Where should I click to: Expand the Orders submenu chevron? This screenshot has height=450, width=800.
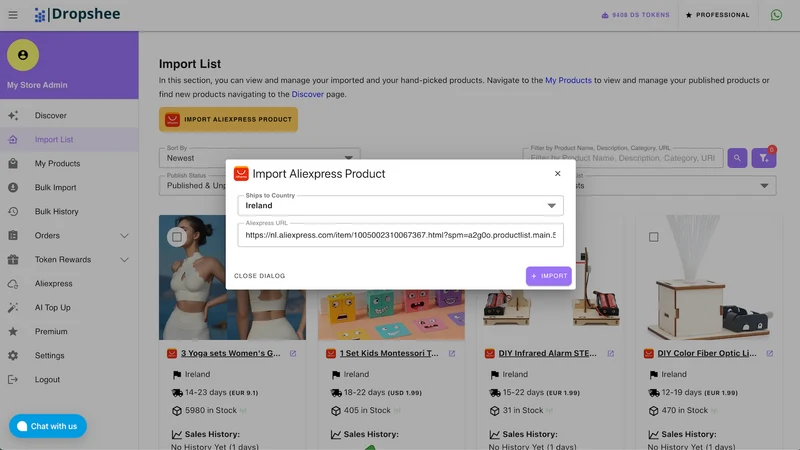tap(124, 236)
